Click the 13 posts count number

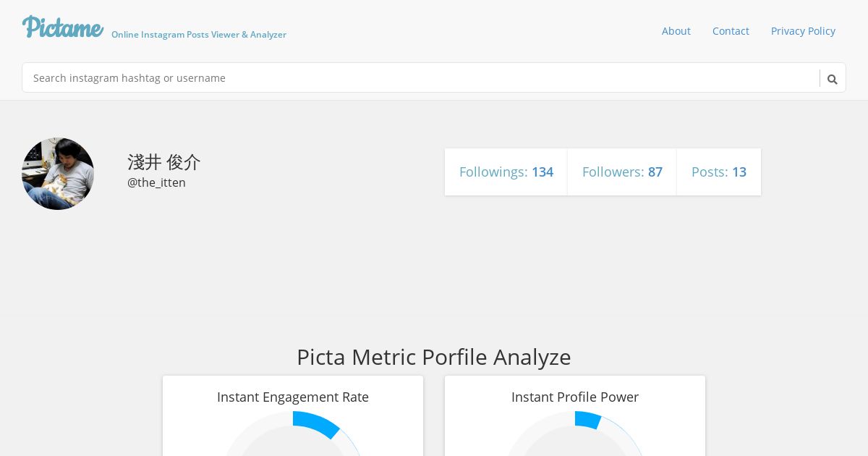(739, 172)
